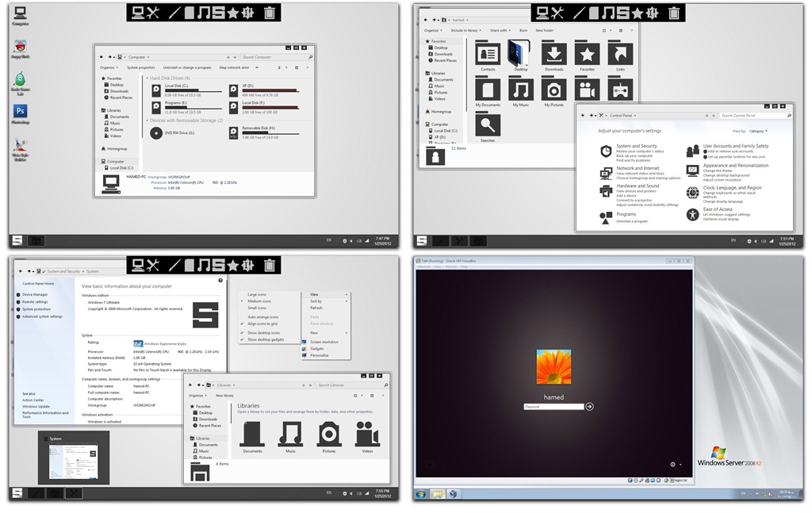Click Password field on hamed login screen
812x513 pixels.
coord(553,407)
